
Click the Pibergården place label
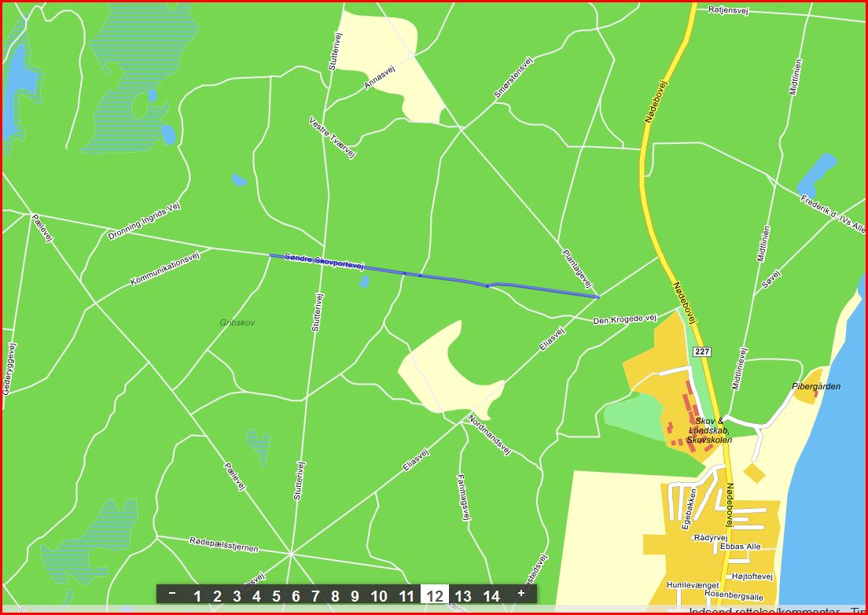816,386
